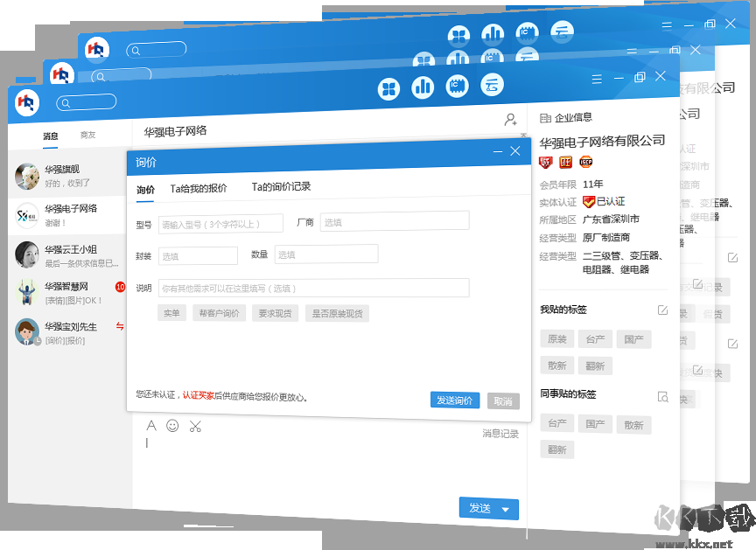
Task: Click the 认证买家 link
Action: 198,395
